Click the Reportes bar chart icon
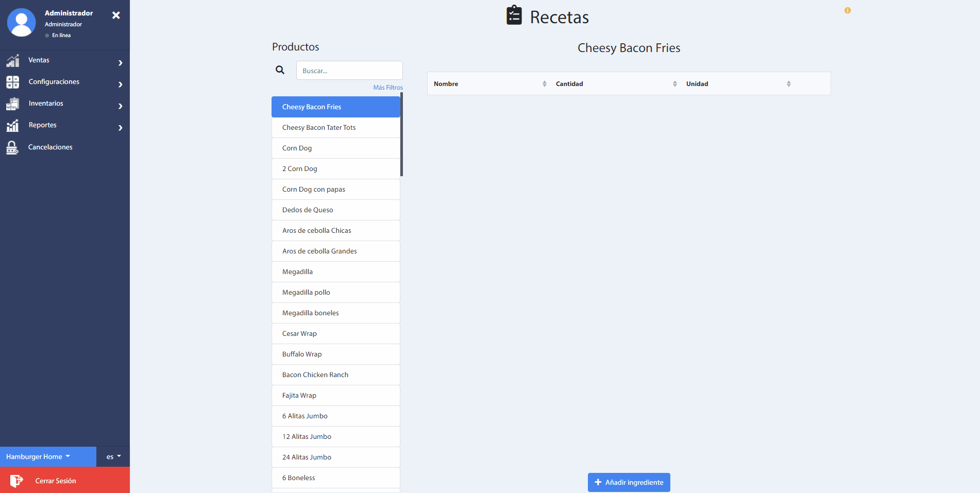Screen dimensions: 980x493 (13, 126)
